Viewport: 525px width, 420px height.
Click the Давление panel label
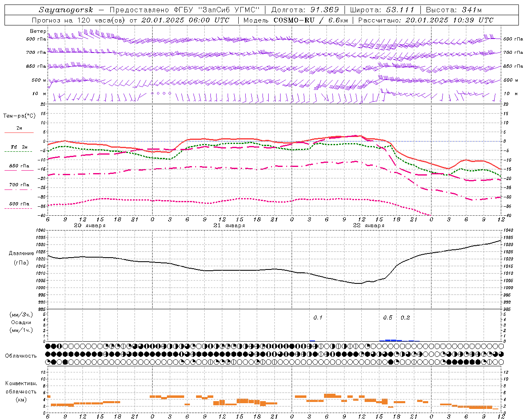[x=21, y=253]
